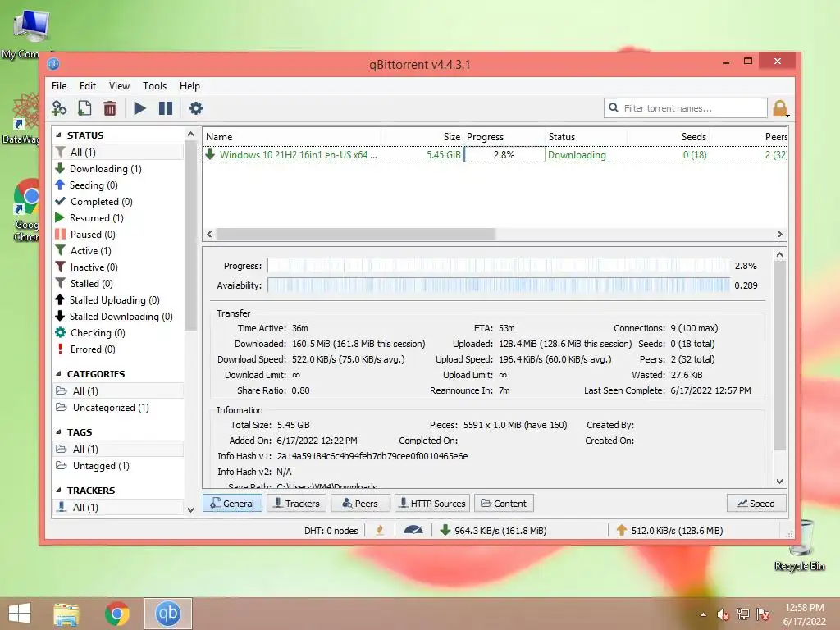Image resolution: width=840 pixels, height=630 pixels.
Task: Switch to the Peers tab
Action: point(360,503)
